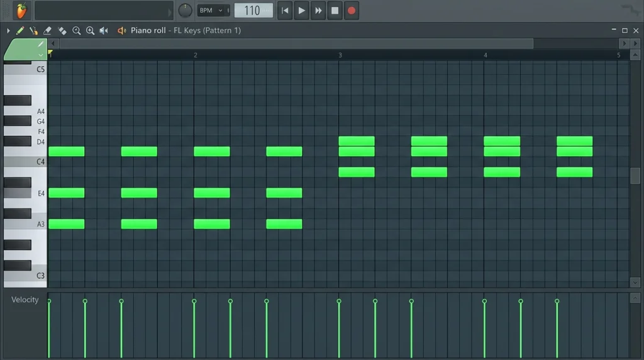Click the yellow playhead marker at bar 1

coord(50,53)
